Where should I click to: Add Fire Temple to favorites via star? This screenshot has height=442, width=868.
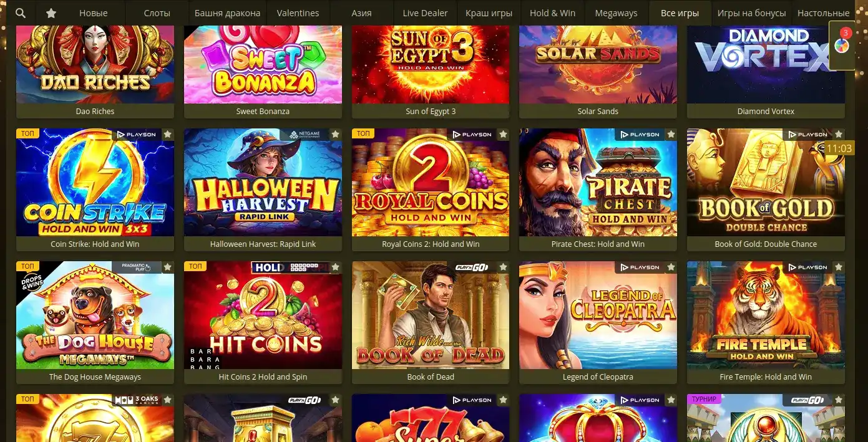pos(839,267)
